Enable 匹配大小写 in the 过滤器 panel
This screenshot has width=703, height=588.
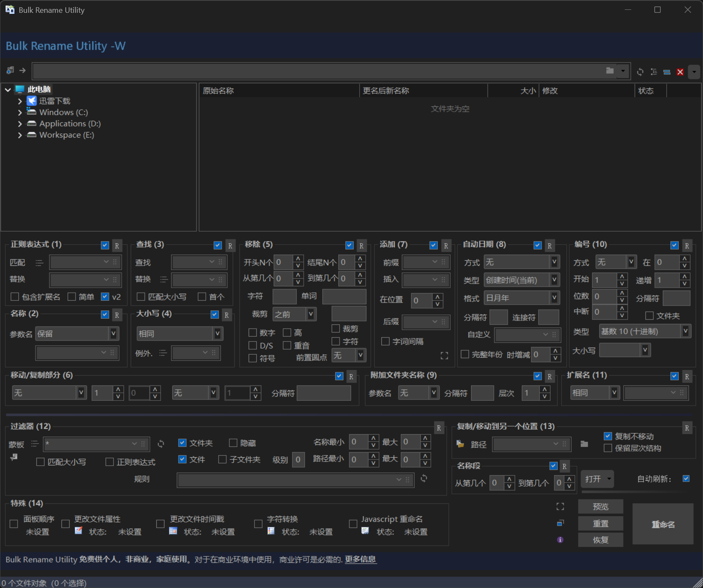[41, 462]
